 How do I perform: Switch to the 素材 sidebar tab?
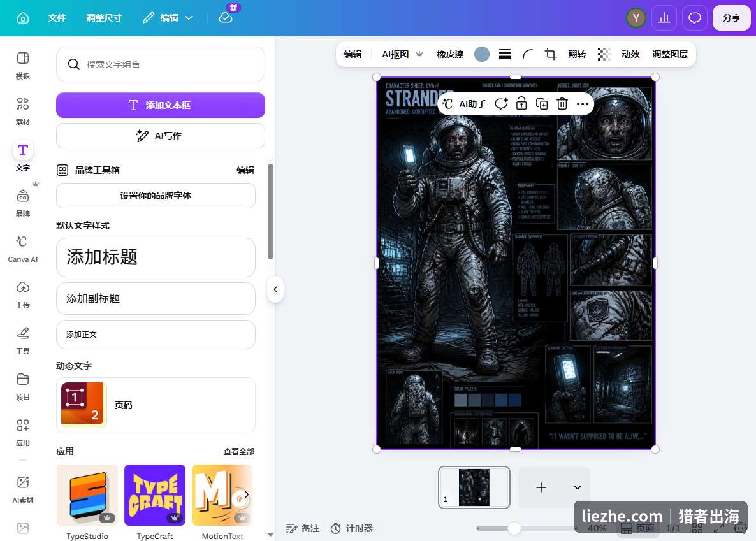[x=23, y=111]
